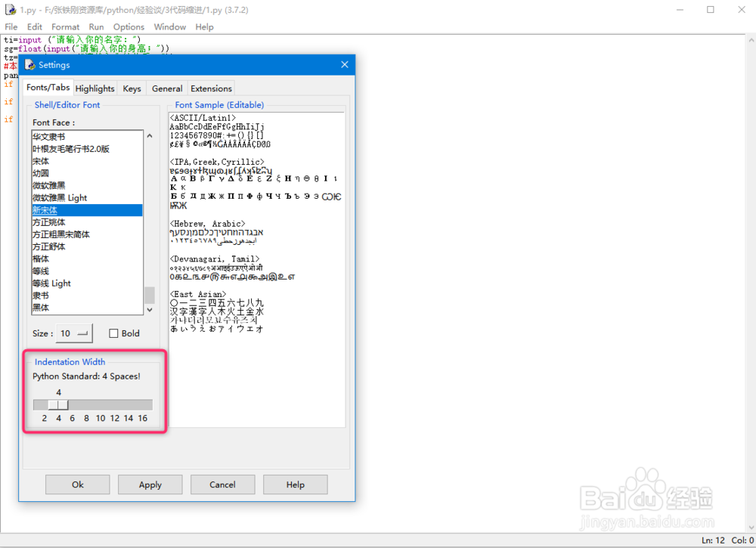
Task: Switch to the Extensions tab
Action: click(211, 88)
